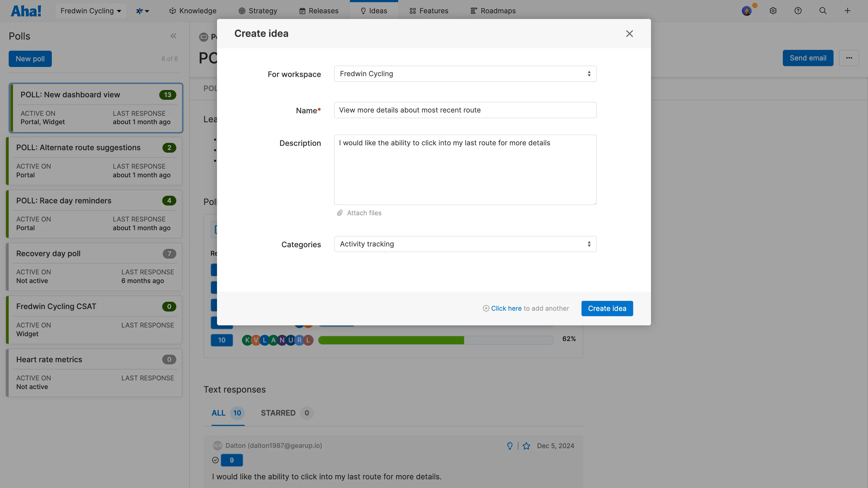Click the Attach files paperclip icon
The width and height of the screenshot is (868, 488).
coord(340,213)
